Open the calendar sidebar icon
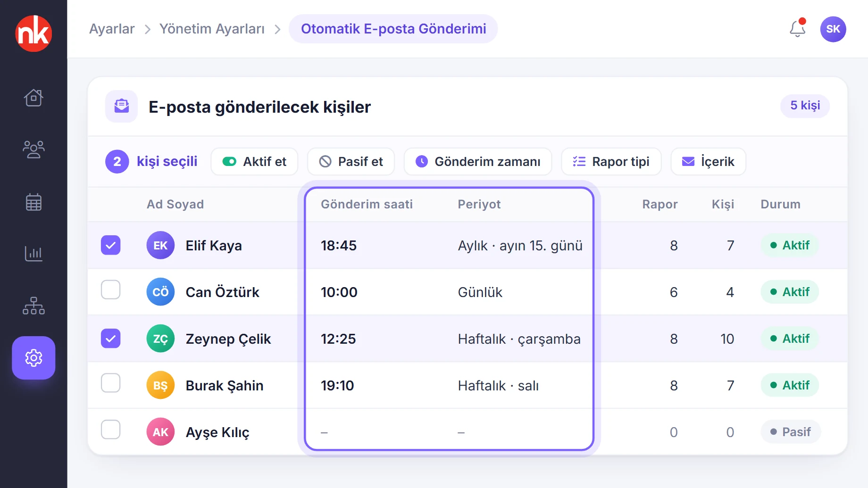Viewport: 868px width, 488px height. [33, 202]
